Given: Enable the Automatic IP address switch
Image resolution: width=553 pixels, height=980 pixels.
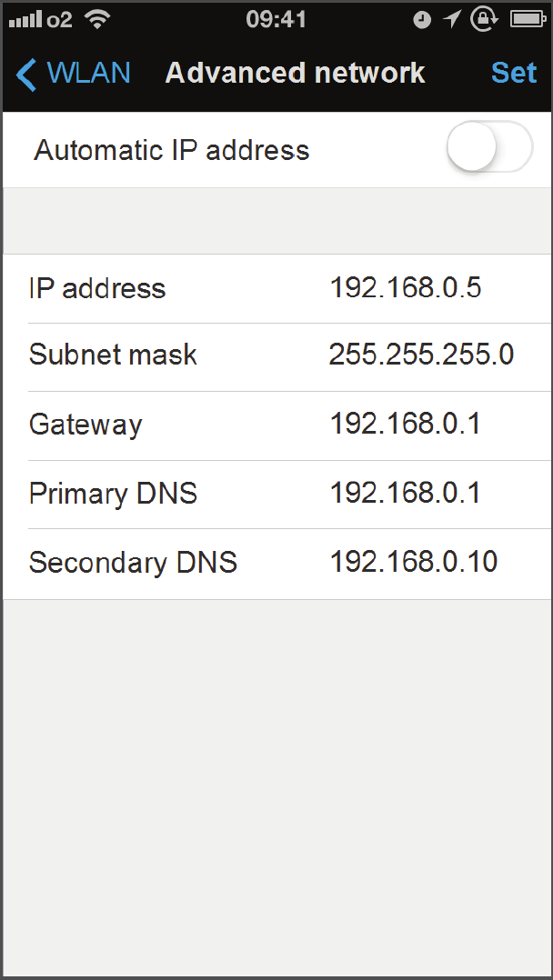Looking at the screenshot, I should pyautogui.click(x=489, y=147).
